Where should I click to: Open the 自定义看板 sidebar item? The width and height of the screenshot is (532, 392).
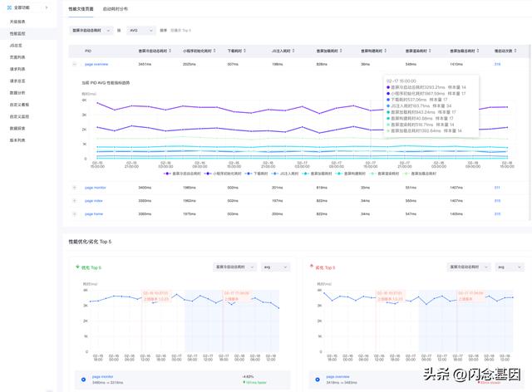[19, 105]
